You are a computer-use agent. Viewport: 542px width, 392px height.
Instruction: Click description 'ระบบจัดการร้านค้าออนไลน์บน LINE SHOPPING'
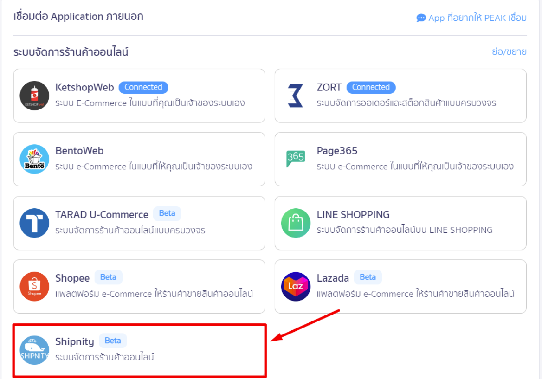coord(405,230)
